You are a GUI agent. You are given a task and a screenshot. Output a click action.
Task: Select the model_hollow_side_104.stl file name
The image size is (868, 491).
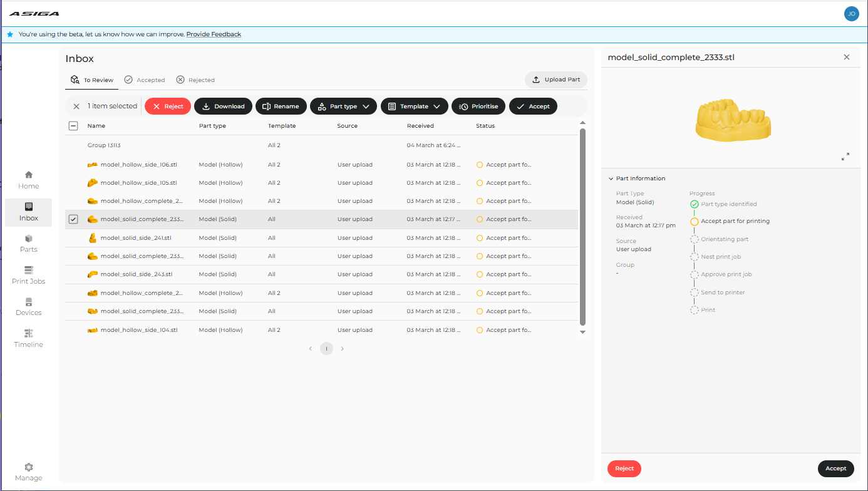coord(139,330)
